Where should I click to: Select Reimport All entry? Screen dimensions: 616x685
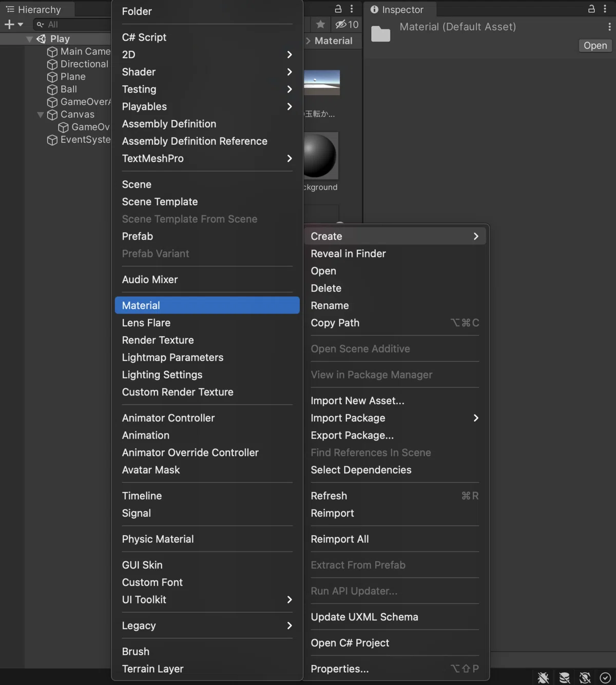pyautogui.click(x=395, y=539)
